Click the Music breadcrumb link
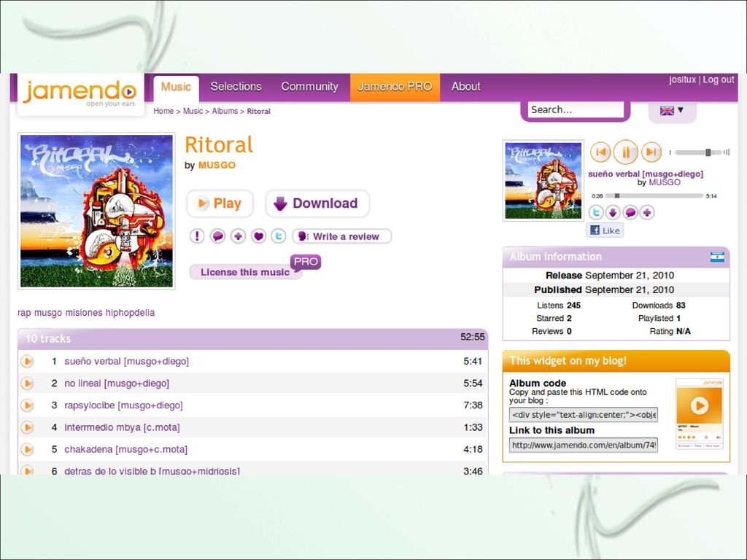 click(193, 111)
